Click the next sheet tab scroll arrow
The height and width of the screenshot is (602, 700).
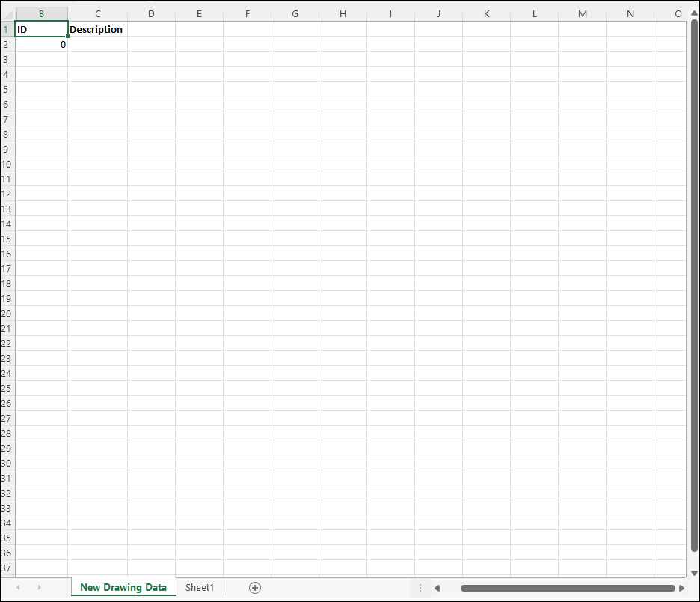click(39, 588)
